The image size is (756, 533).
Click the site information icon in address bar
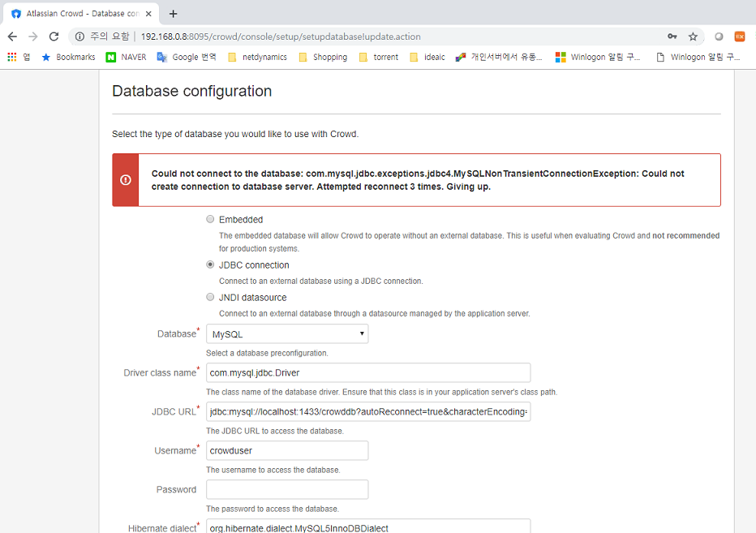pyautogui.click(x=79, y=37)
